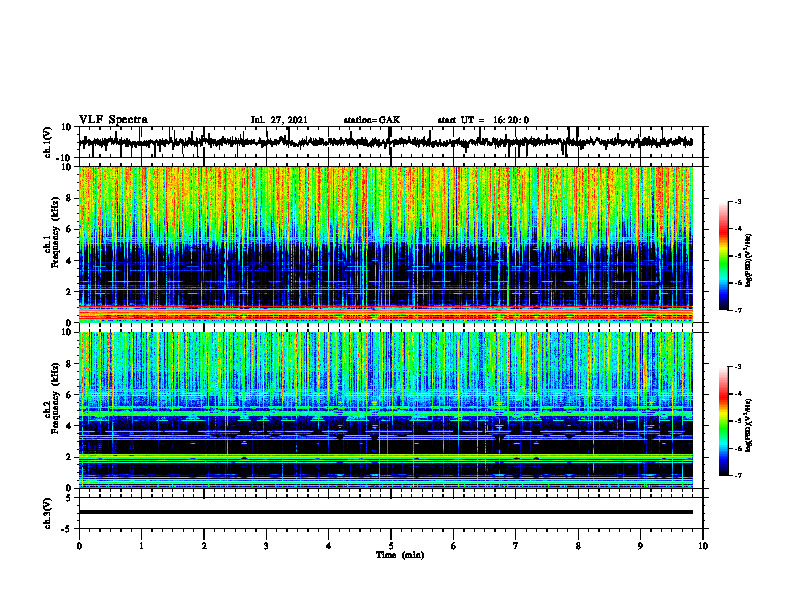Click time axis tick label "3"
The height and width of the screenshot is (612, 792).
coord(266,546)
